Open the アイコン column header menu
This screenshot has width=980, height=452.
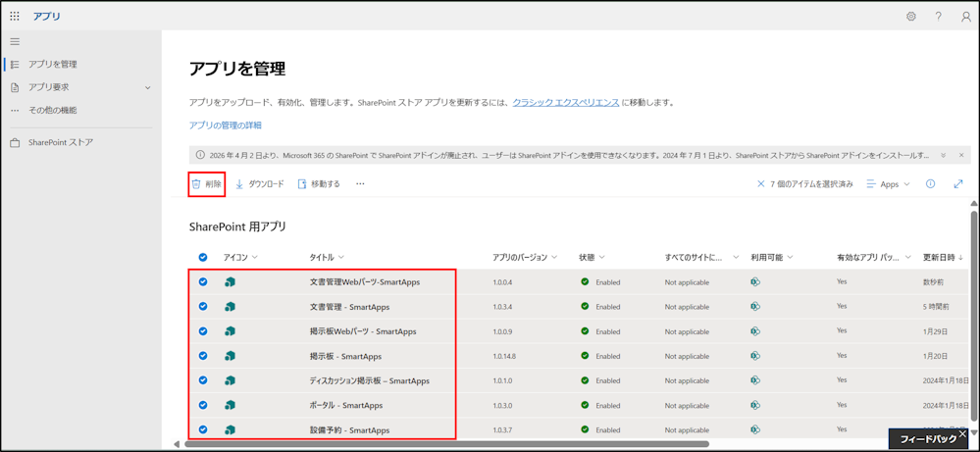coord(240,257)
